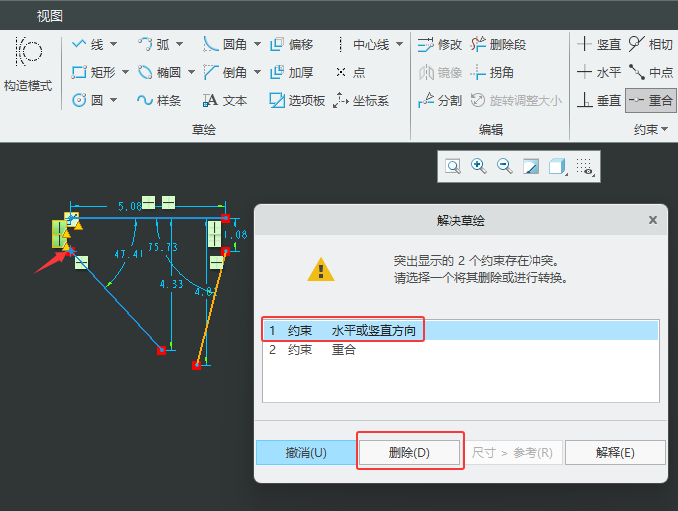Select the Spline (样条) tool
678x511 pixels.
(159, 100)
